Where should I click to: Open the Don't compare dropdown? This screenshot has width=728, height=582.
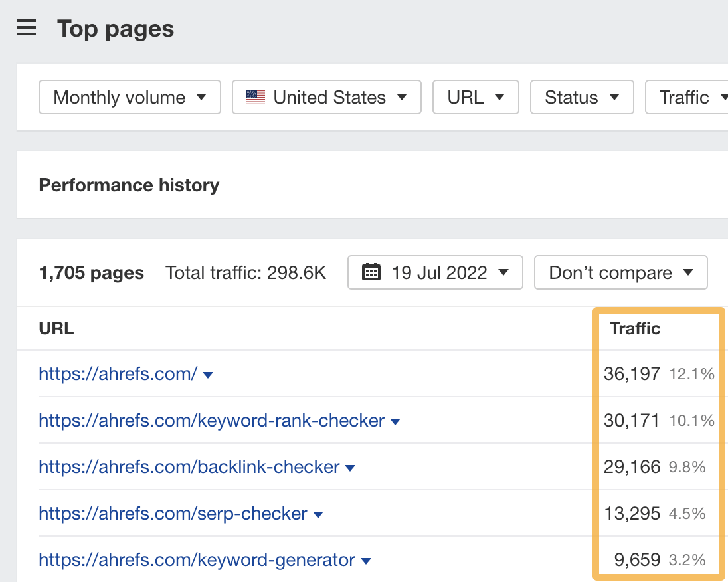620,272
